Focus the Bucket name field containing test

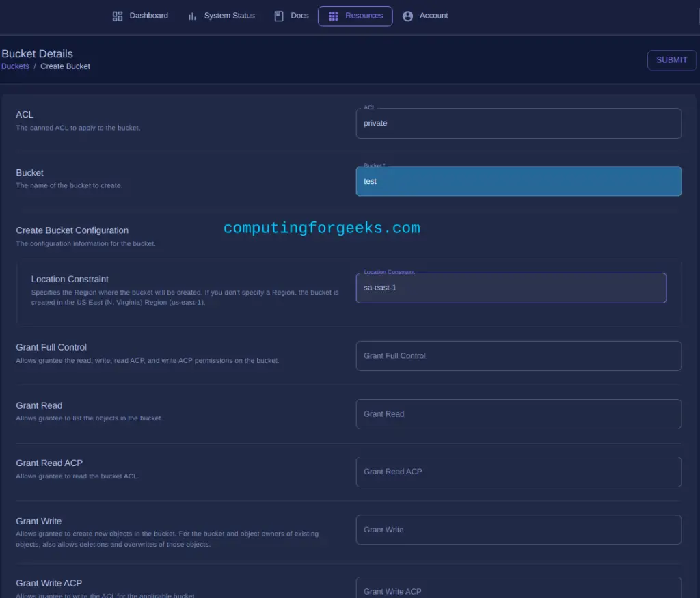[518, 181]
